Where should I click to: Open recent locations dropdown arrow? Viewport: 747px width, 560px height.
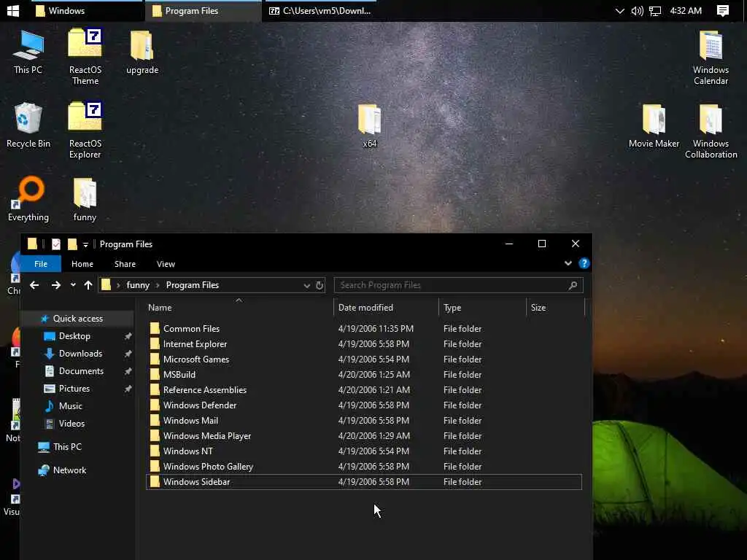[x=73, y=285]
